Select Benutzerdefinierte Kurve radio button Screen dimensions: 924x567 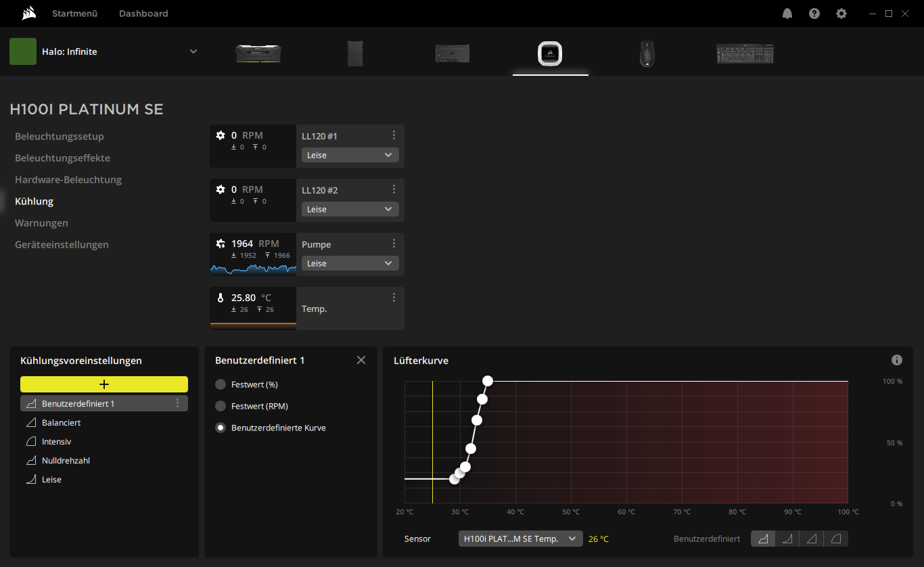pyautogui.click(x=221, y=428)
